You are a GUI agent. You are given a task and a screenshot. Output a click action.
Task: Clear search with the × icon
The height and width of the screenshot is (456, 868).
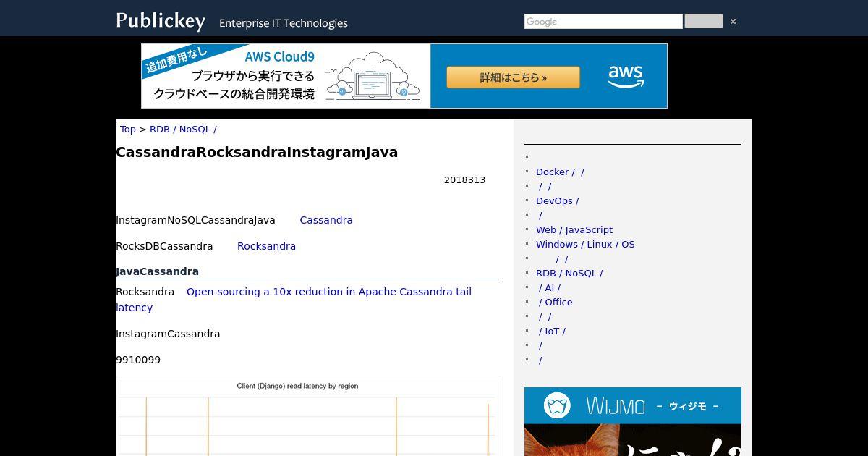(733, 21)
